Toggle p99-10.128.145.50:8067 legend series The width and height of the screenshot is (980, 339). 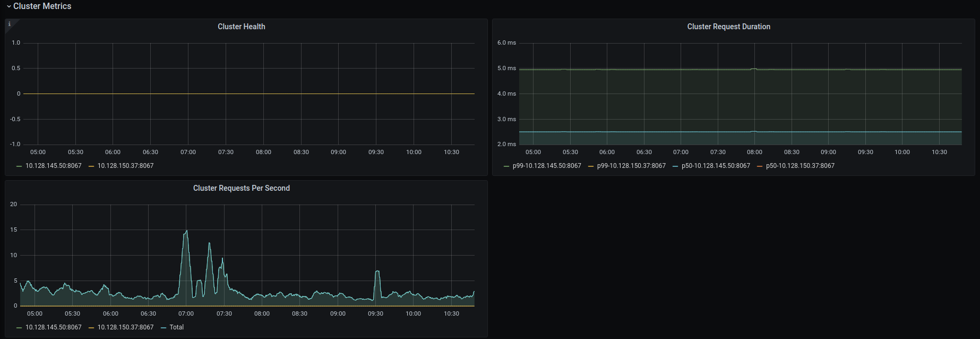(547, 166)
